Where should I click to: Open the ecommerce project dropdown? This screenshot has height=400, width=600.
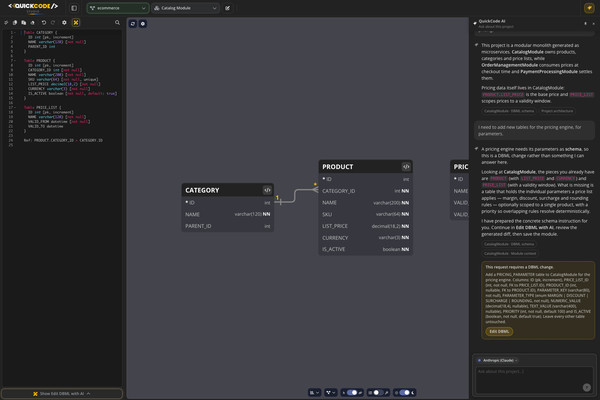[x=117, y=8]
